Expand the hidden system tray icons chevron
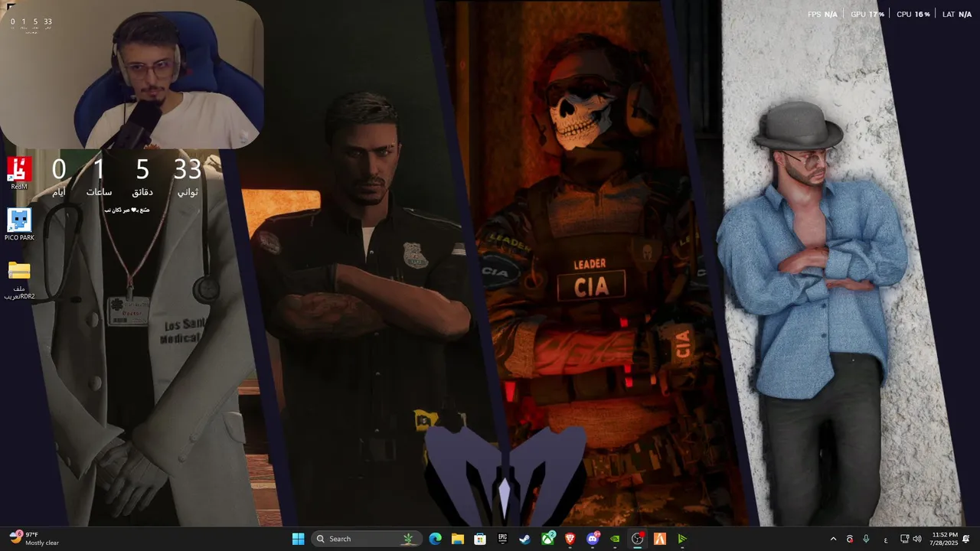The width and height of the screenshot is (980, 551). tap(833, 539)
